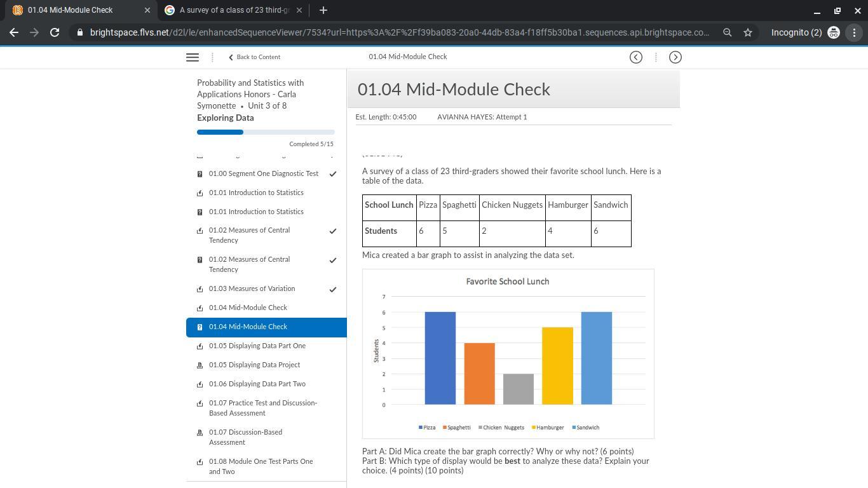
Task: Go Back to Content
Action: [254, 57]
